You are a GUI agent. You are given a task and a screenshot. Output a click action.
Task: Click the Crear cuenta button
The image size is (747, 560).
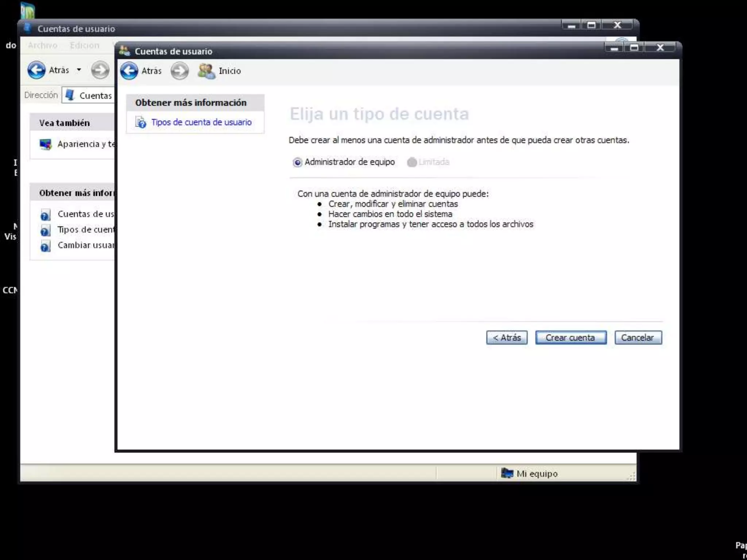[x=570, y=338]
